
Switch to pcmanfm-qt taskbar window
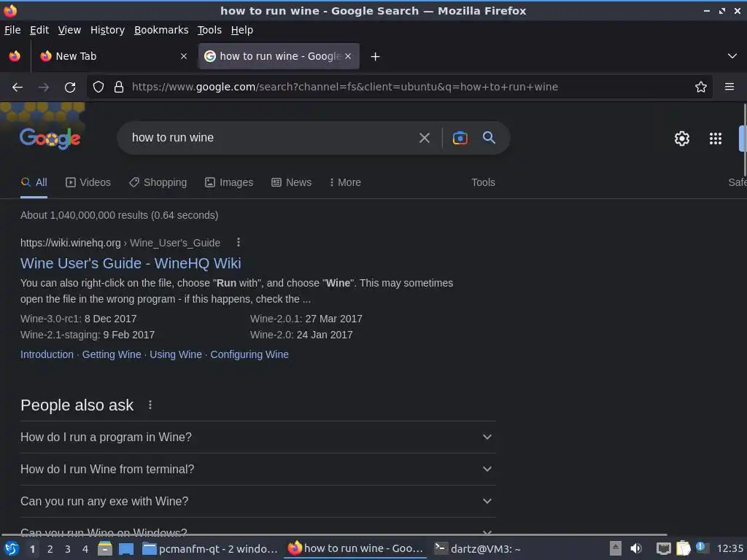pyautogui.click(x=210, y=549)
